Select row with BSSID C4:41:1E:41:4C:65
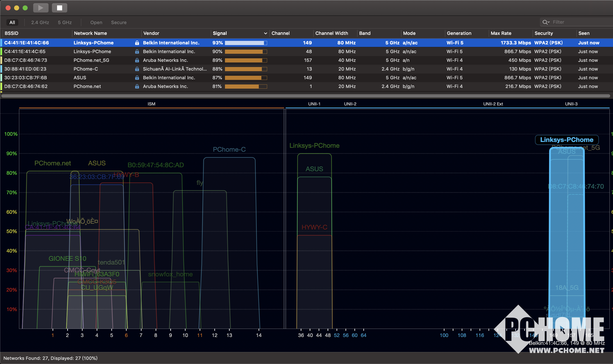 tap(306, 51)
